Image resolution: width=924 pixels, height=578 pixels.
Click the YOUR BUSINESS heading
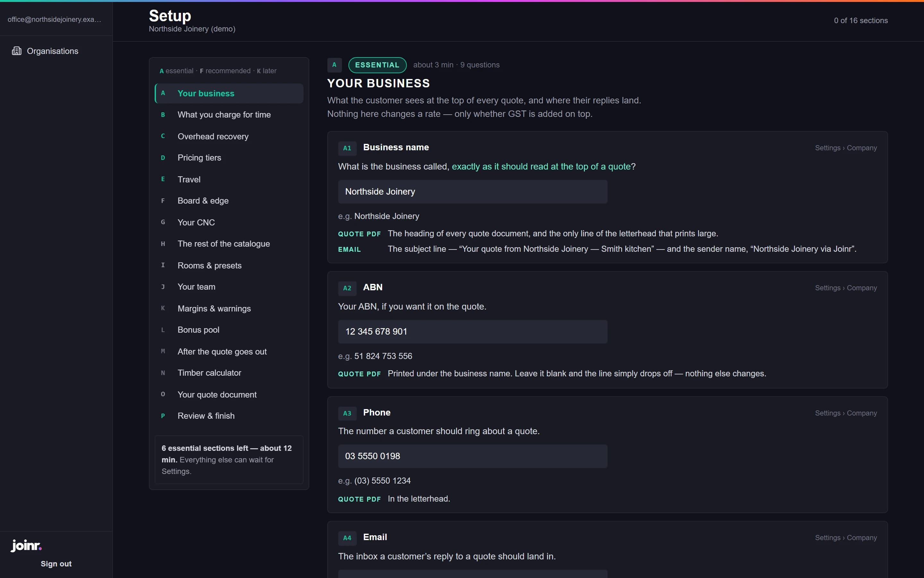tap(378, 83)
